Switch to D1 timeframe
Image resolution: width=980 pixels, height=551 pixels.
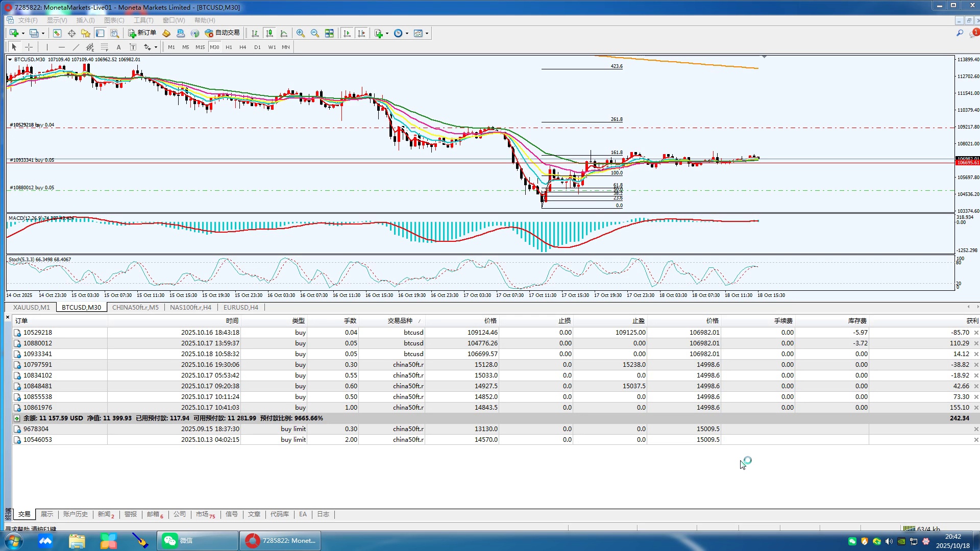tap(257, 47)
